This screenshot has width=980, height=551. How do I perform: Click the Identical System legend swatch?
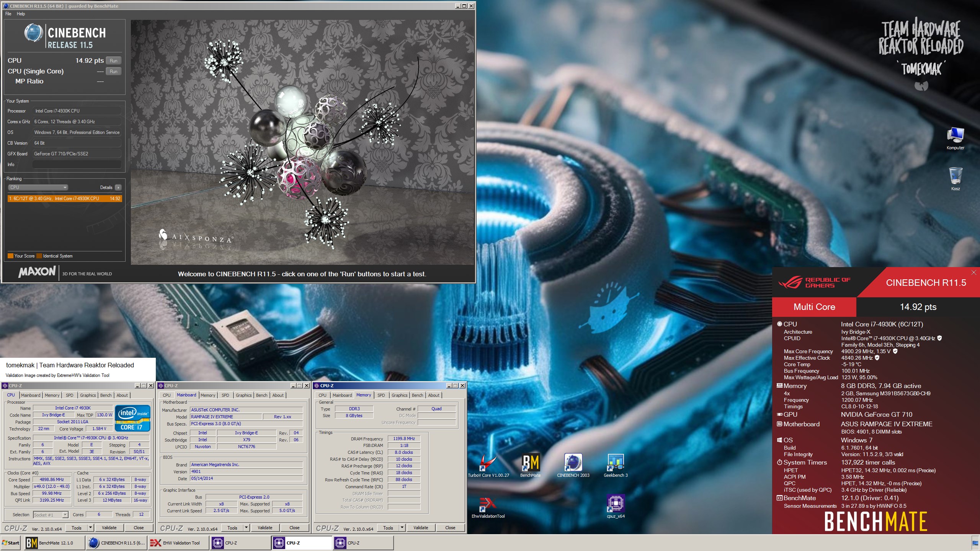(39, 256)
